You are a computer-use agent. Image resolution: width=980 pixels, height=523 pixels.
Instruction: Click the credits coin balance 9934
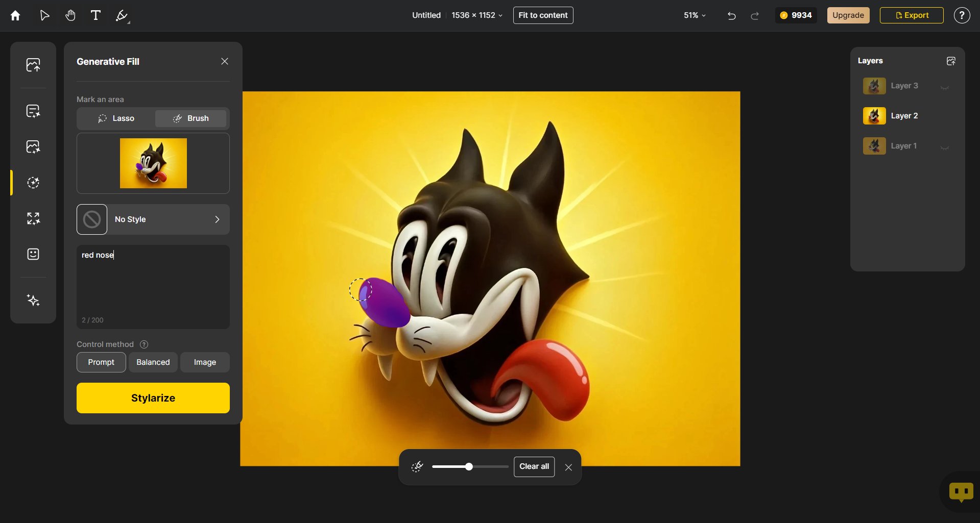(x=796, y=15)
